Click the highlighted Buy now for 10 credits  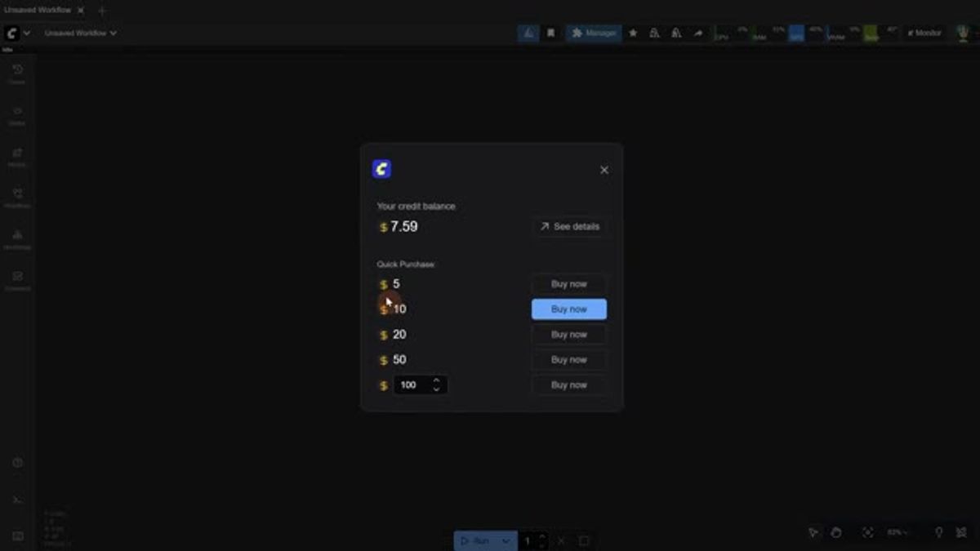[569, 309]
